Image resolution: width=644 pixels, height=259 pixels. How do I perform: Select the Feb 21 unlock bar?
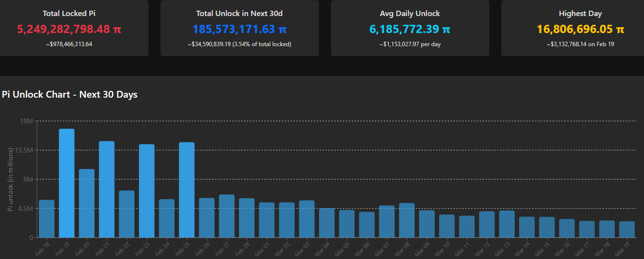[x=106, y=190]
